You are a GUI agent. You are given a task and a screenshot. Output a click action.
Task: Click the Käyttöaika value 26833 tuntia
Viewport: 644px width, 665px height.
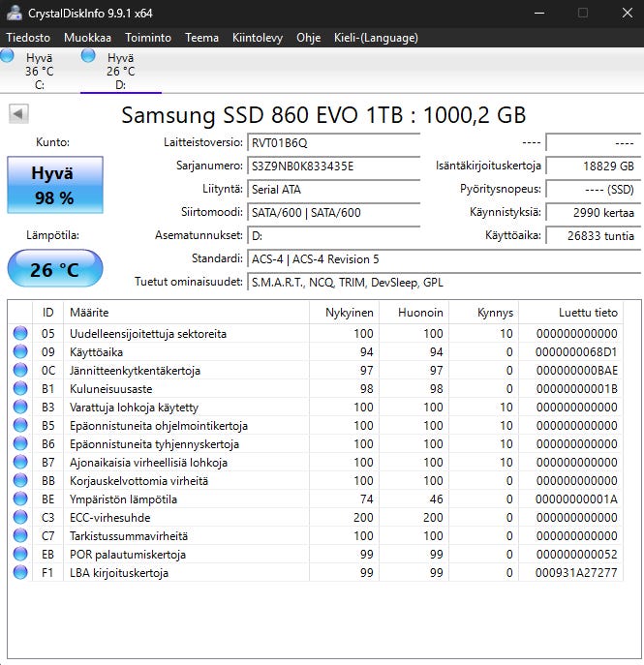(593, 236)
